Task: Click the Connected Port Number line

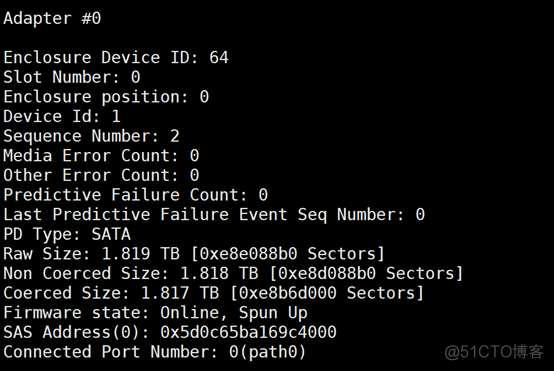Action: click(x=154, y=352)
